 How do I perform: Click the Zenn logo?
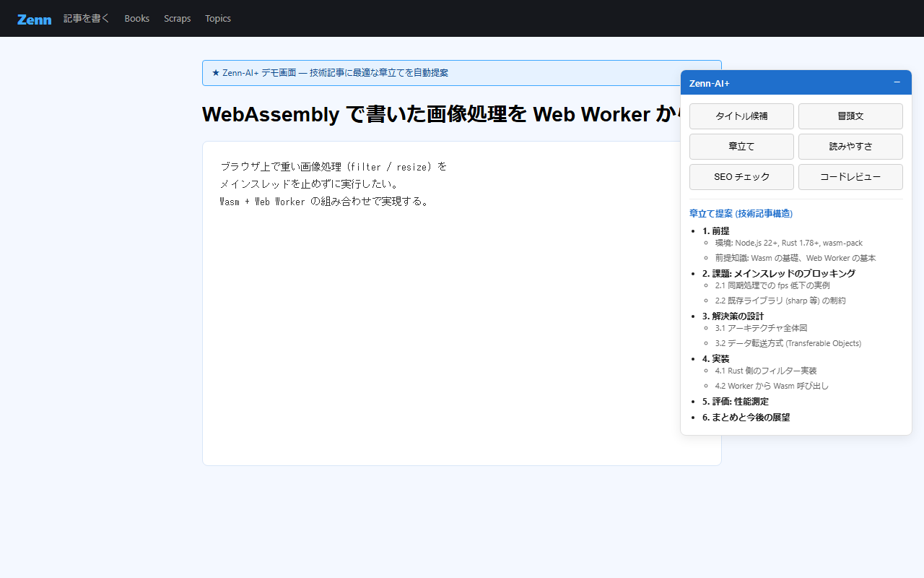click(x=35, y=19)
